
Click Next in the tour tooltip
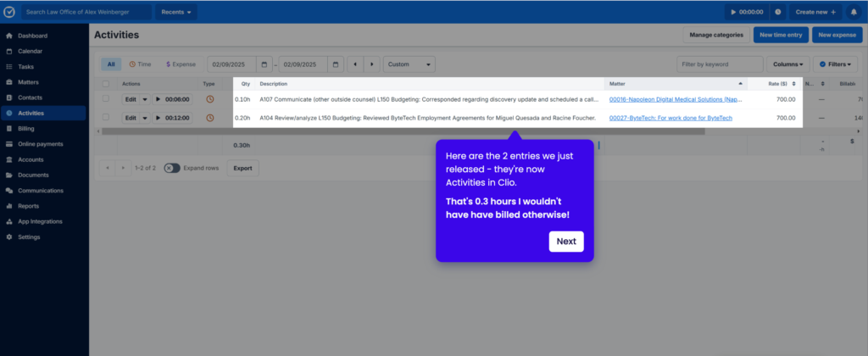pyautogui.click(x=566, y=242)
